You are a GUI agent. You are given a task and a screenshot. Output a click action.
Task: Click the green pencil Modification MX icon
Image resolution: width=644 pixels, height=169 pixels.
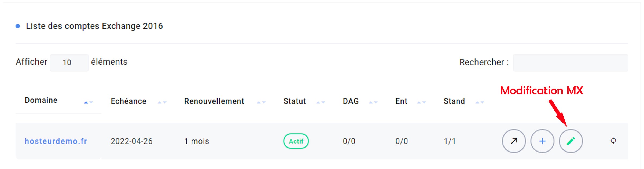point(571,141)
